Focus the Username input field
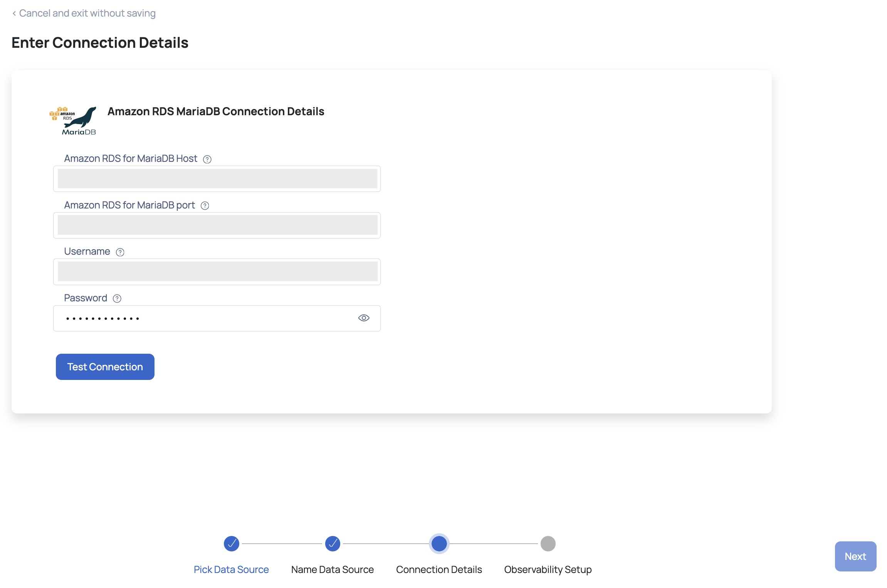The height and width of the screenshot is (588, 887). tap(217, 272)
